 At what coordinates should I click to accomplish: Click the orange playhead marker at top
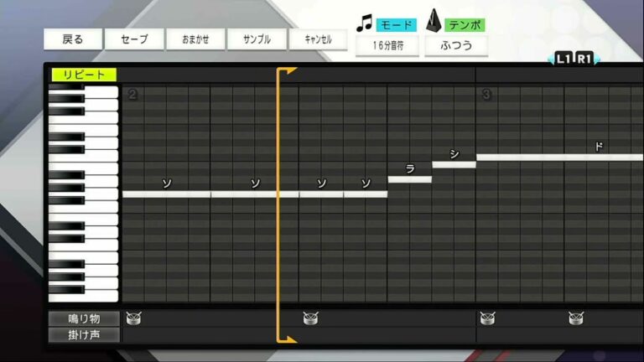click(x=285, y=73)
